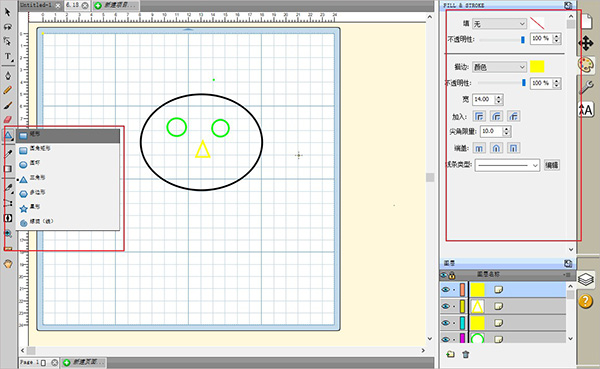The height and width of the screenshot is (369, 600).
Task: Open the layers stack panel icon
Action: (586, 279)
